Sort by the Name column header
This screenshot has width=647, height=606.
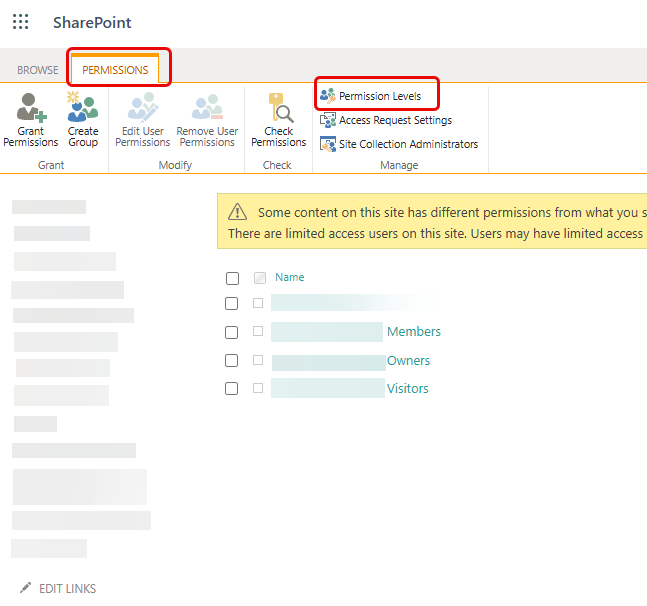coord(290,277)
